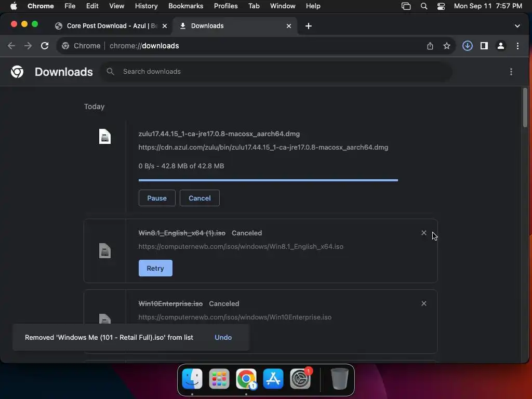This screenshot has width=532, height=399.
Task: Open Google Chrome from the Dock
Action: coord(246,379)
